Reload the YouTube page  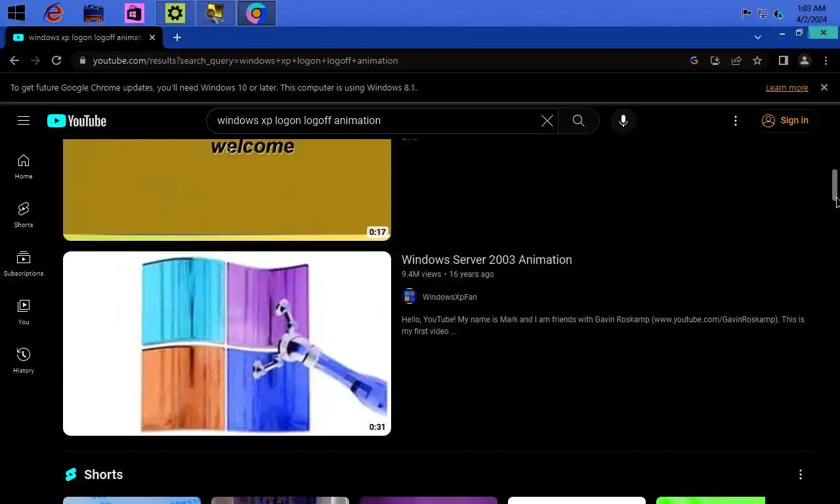[x=56, y=60]
